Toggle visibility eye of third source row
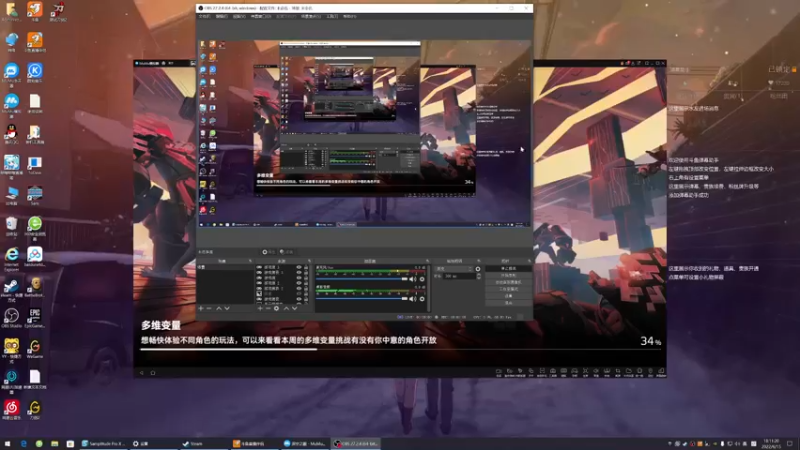Screen dimensions: 800x450 tap(299, 278)
